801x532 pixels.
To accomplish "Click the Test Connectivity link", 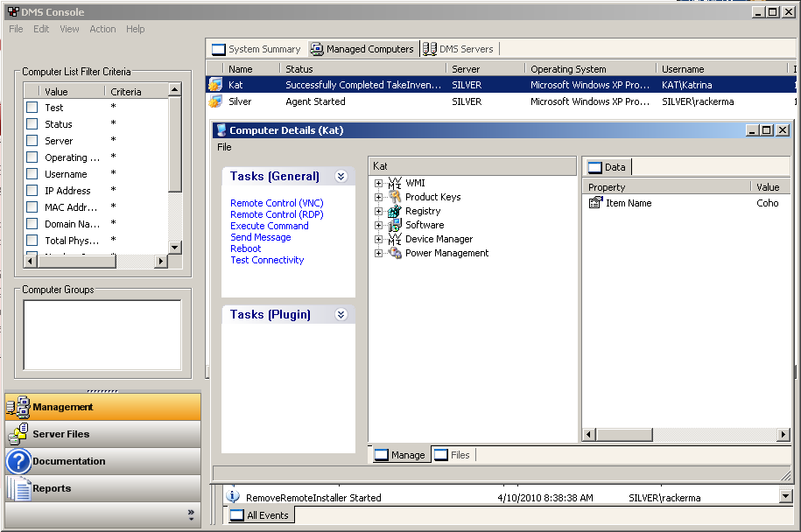I will 267,260.
